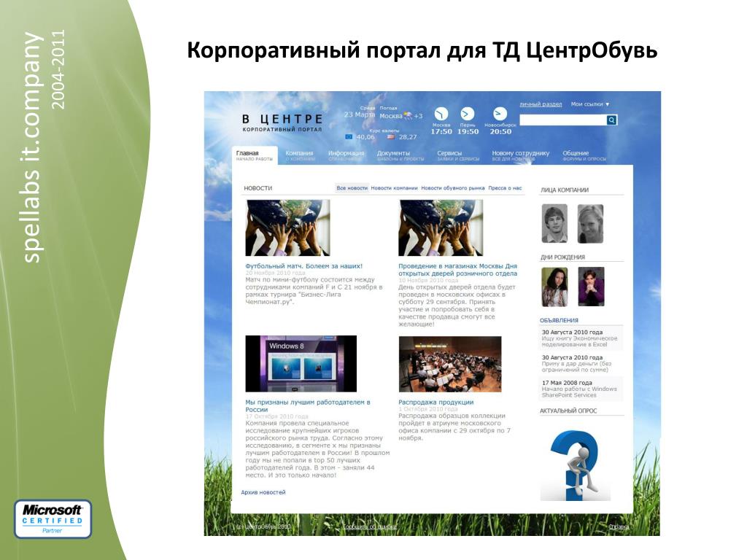Image resolution: width=747 pixels, height=560 pixels.
Task: Click the question mark poll image
Action: pyautogui.click(x=576, y=464)
